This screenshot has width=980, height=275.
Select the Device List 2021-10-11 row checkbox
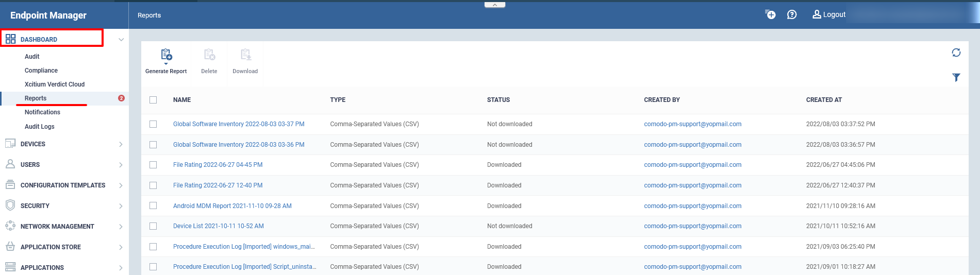click(153, 226)
